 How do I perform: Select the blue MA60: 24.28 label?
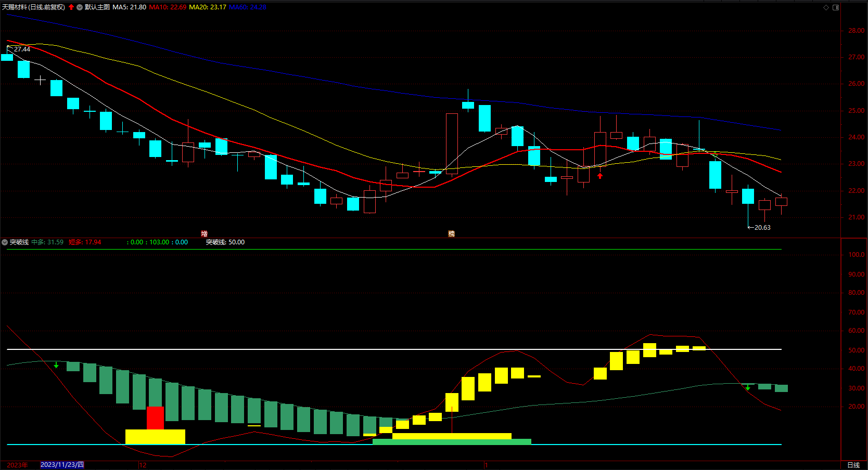pyautogui.click(x=248, y=7)
